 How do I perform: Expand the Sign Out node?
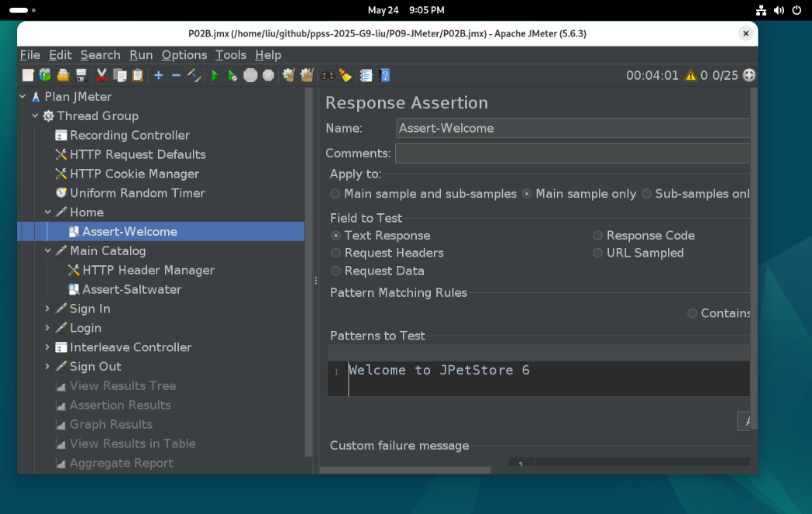point(47,367)
